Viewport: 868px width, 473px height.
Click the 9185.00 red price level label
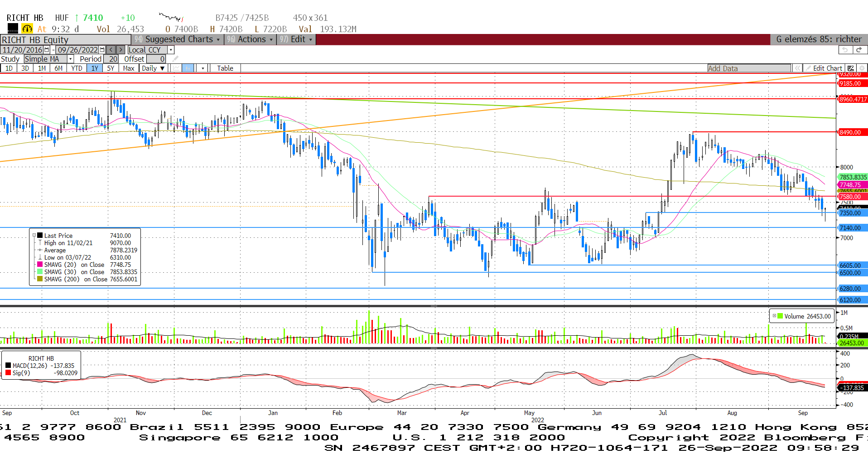[x=853, y=83]
